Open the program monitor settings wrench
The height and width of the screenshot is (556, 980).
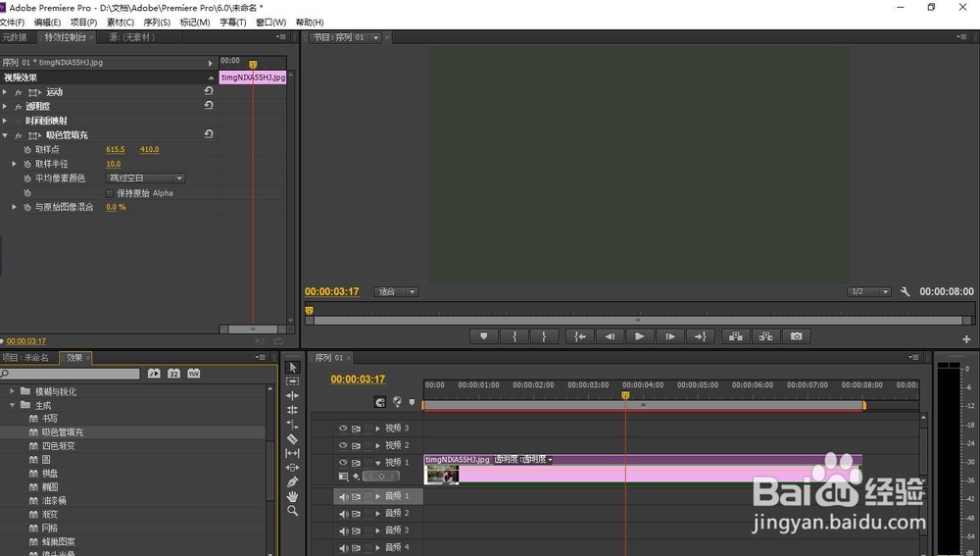905,291
